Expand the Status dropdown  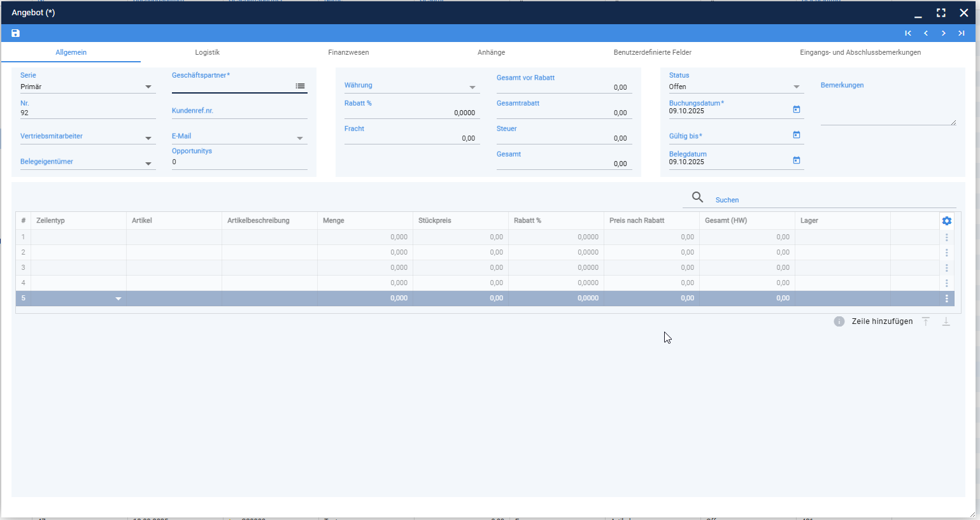[x=797, y=87]
